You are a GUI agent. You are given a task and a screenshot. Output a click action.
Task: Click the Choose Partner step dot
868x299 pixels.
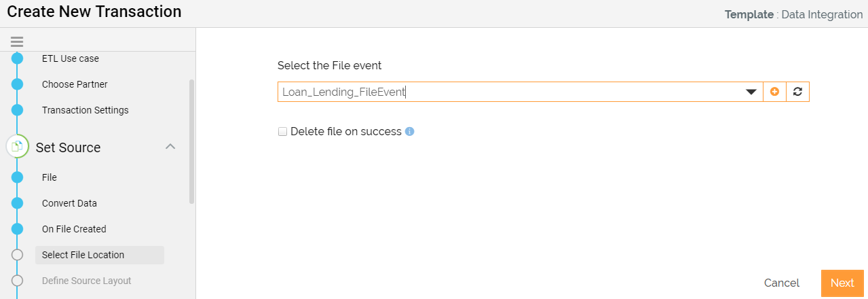click(x=18, y=84)
